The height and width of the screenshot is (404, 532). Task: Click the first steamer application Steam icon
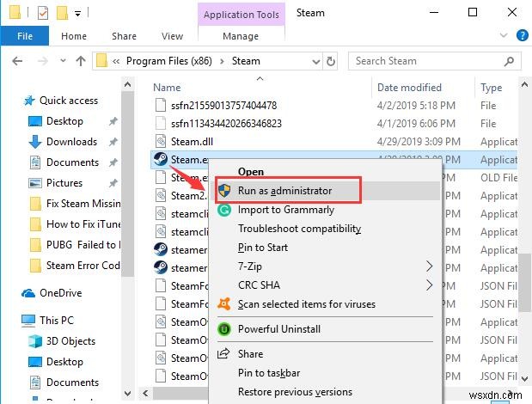point(161,249)
